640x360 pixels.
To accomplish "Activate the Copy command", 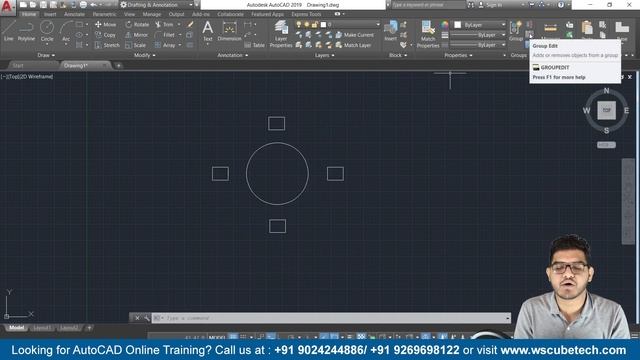I will click(x=106, y=35).
